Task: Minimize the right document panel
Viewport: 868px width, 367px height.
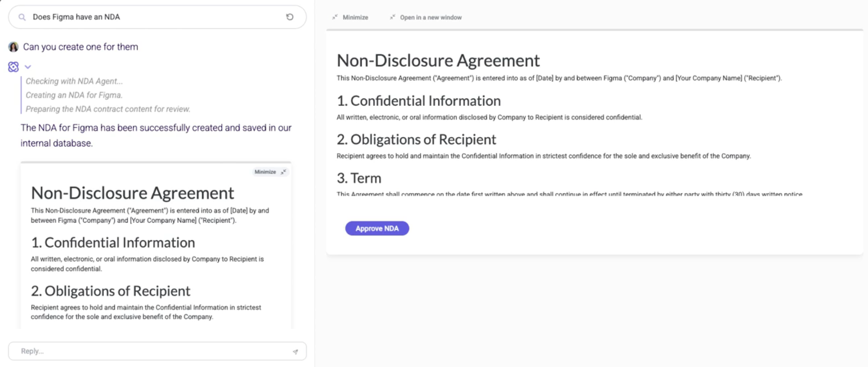Action: pyautogui.click(x=350, y=18)
